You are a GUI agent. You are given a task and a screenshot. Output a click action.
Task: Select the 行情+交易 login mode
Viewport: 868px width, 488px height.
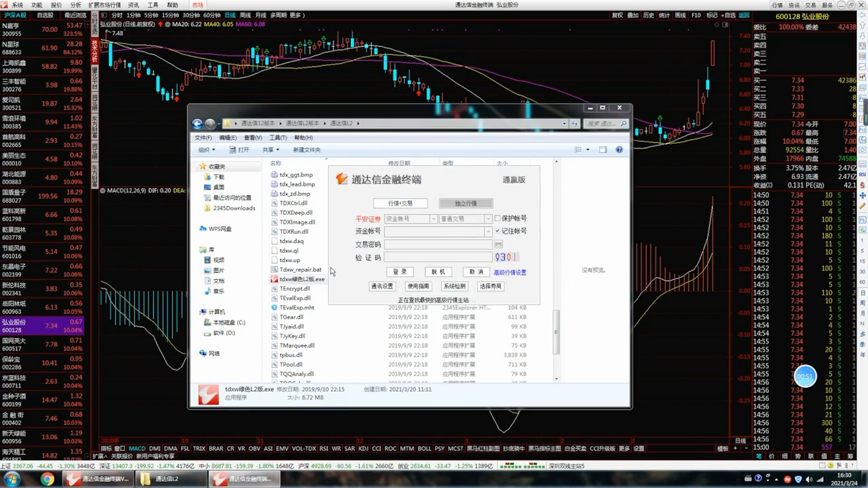click(x=400, y=203)
